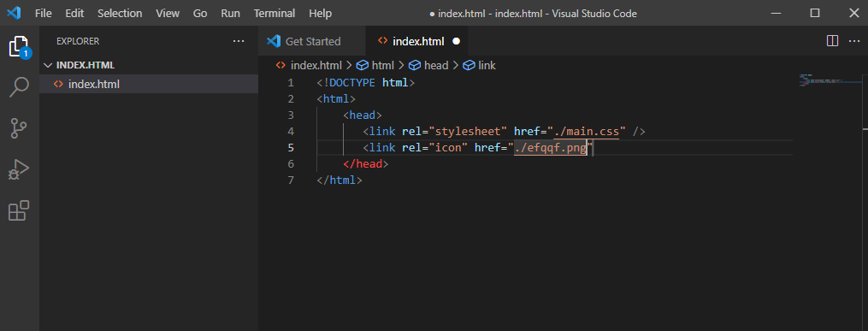This screenshot has width=868, height=331.
Task: Split the editor to the right
Action: pyautogui.click(x=832, y=41)
